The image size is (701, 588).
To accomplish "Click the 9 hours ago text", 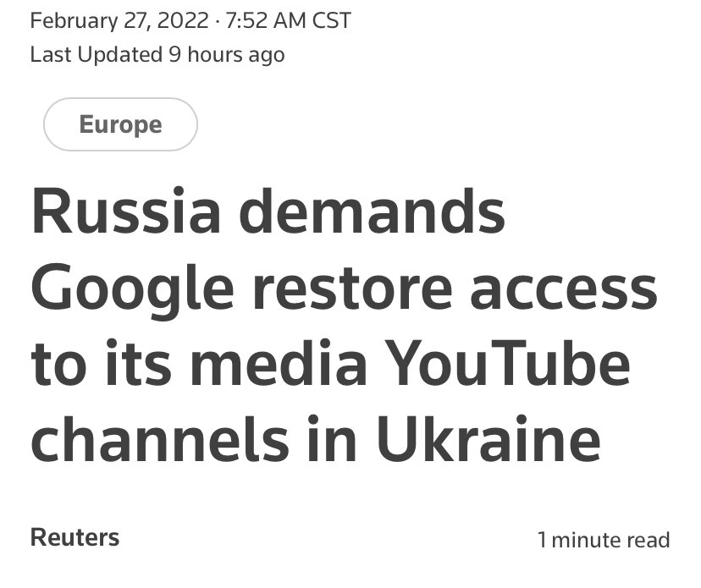I will click(226, 55).
